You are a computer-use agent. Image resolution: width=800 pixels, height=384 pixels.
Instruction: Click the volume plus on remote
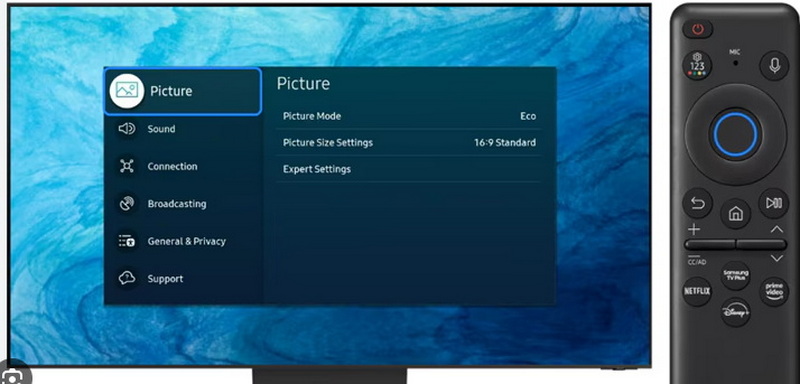694,229
